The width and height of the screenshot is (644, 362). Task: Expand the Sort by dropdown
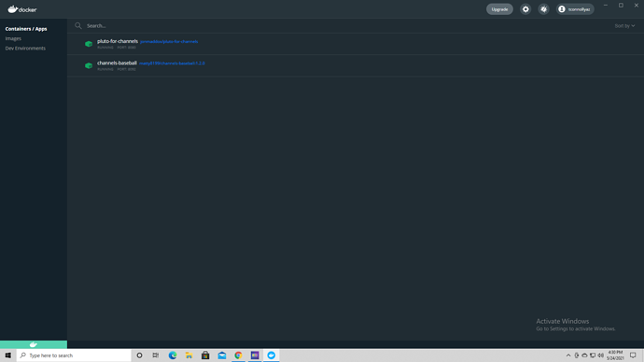pos(624,25)
